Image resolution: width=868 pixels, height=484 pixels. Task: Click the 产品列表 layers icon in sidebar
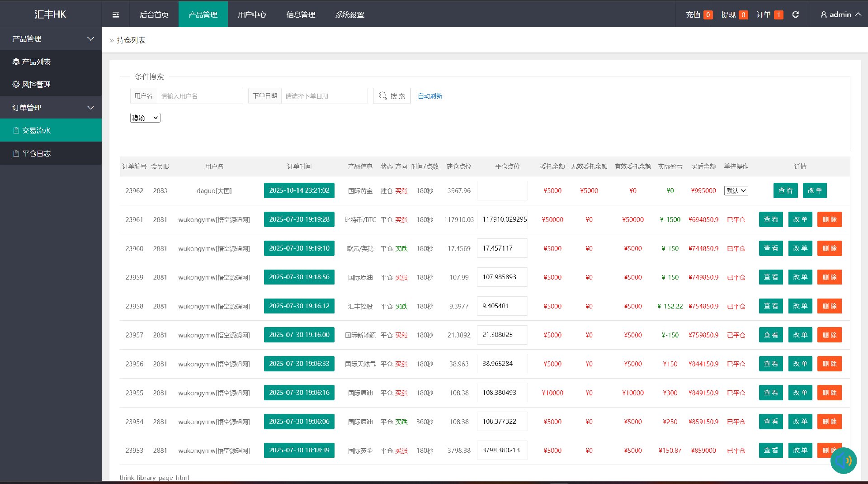16,62
